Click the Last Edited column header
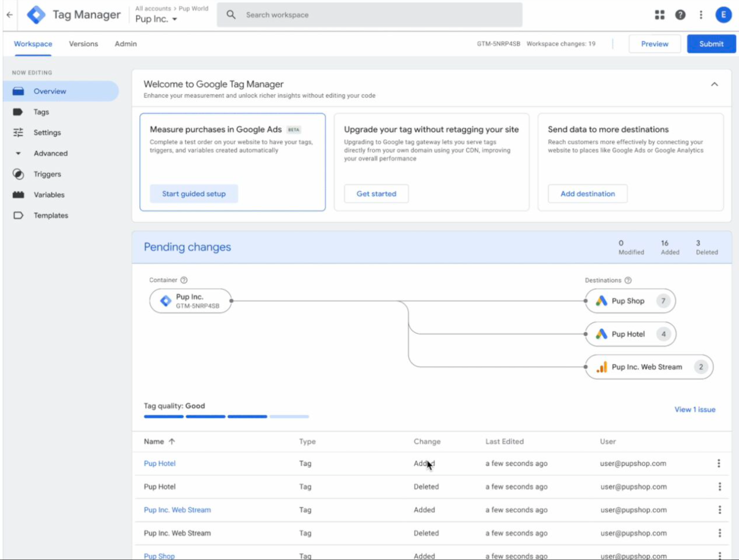This screenshot has width=739, height=560. click(504, 442)
